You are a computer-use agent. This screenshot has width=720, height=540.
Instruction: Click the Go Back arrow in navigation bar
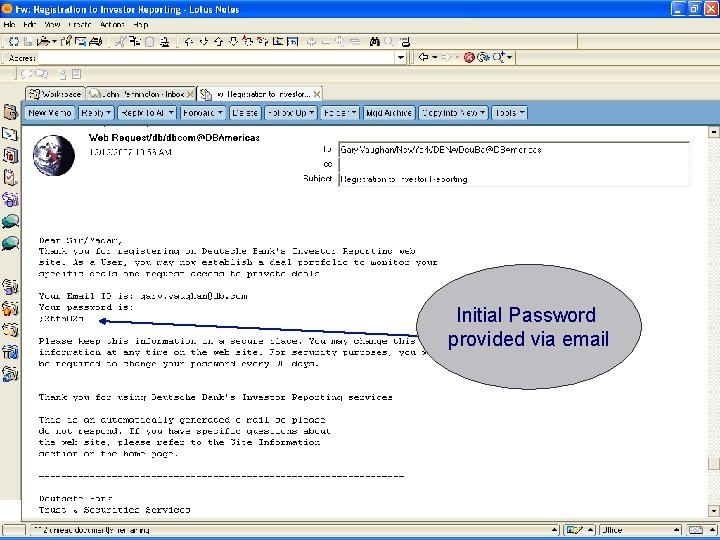(423, 57)
